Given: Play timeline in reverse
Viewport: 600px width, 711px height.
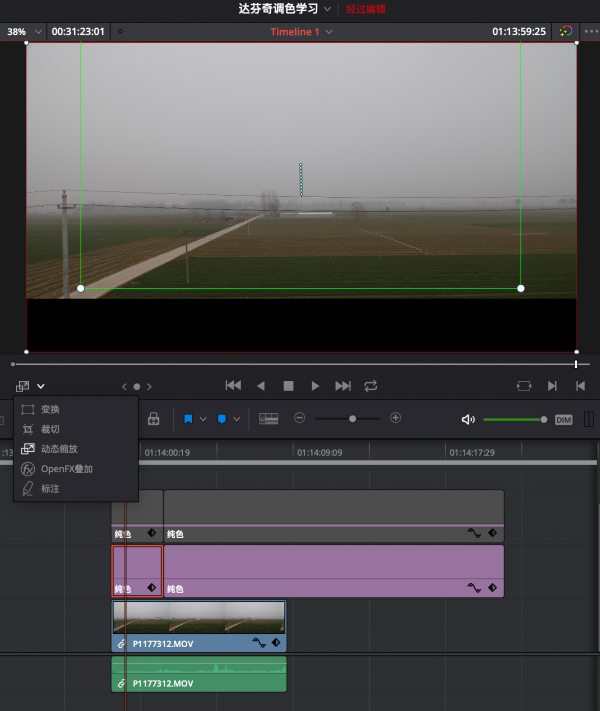Looking at the screenshot, I should pos(261,386).
